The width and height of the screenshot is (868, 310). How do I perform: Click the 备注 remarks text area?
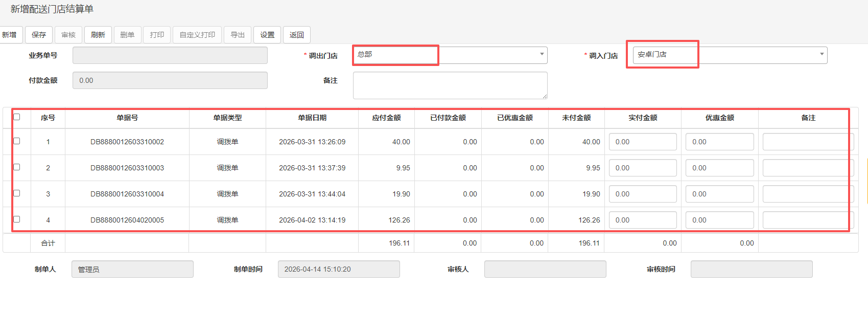[x=450, y=85]
